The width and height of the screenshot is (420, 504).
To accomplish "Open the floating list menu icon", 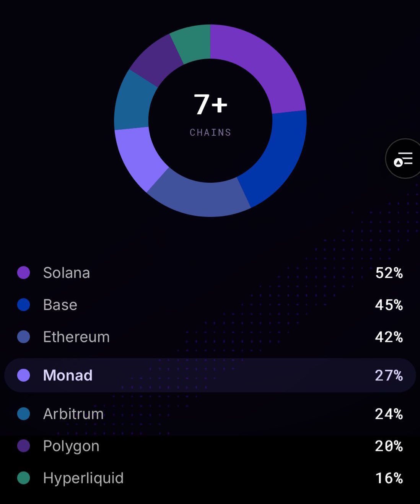I will click(404, 159).
